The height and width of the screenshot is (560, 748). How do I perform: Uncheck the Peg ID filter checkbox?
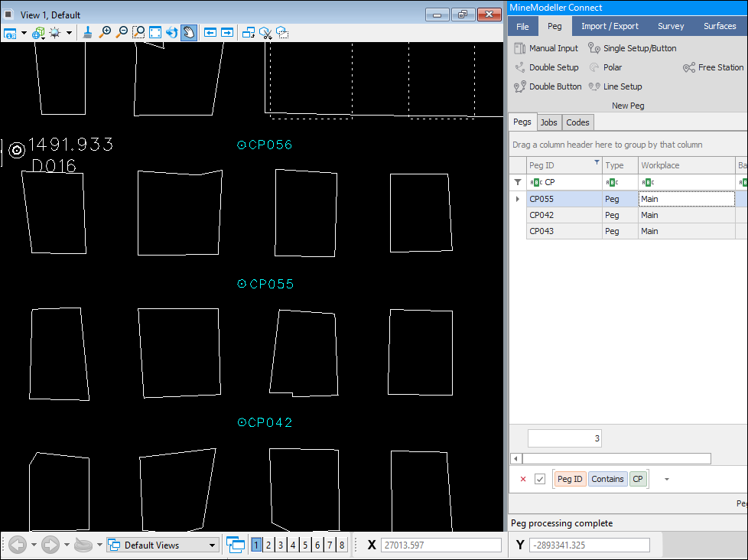(540, 479)
